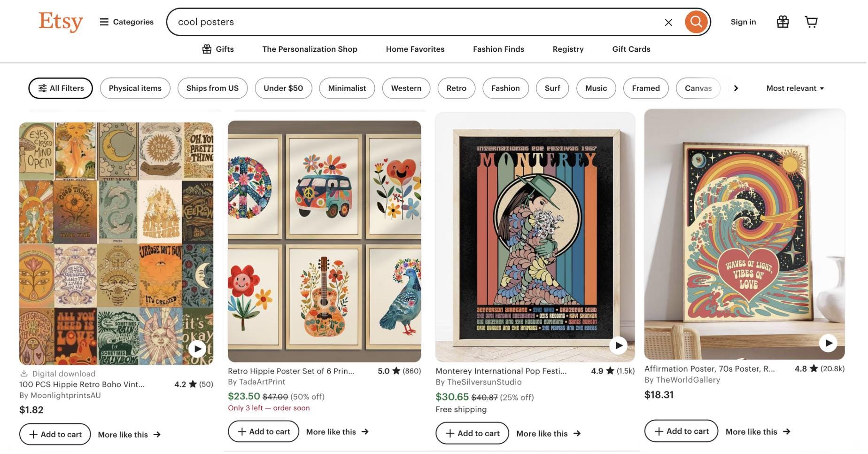Add Retro Hippie Poster Set to cart
This screenshot has height=454, width=868.
pyautogui.click(x=263, y=431)
